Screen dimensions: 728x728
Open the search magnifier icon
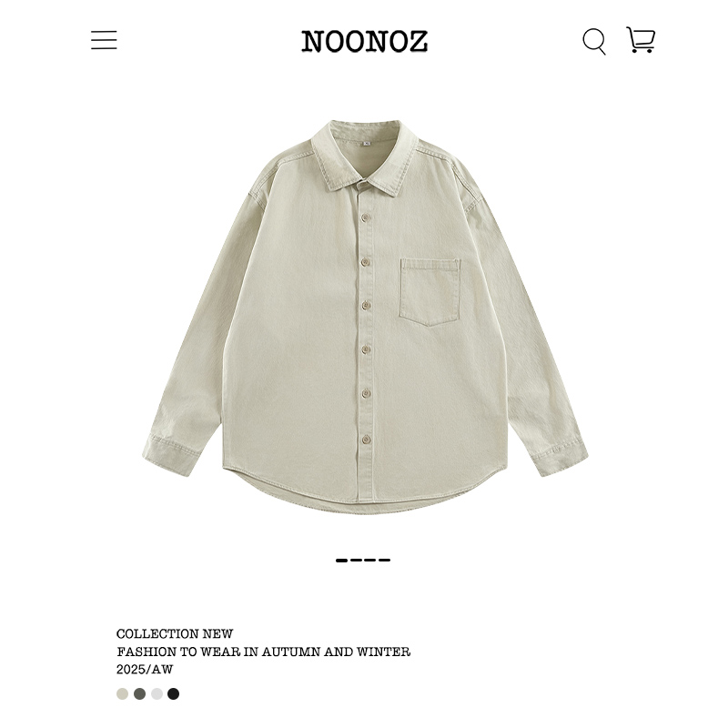[594, 41]
